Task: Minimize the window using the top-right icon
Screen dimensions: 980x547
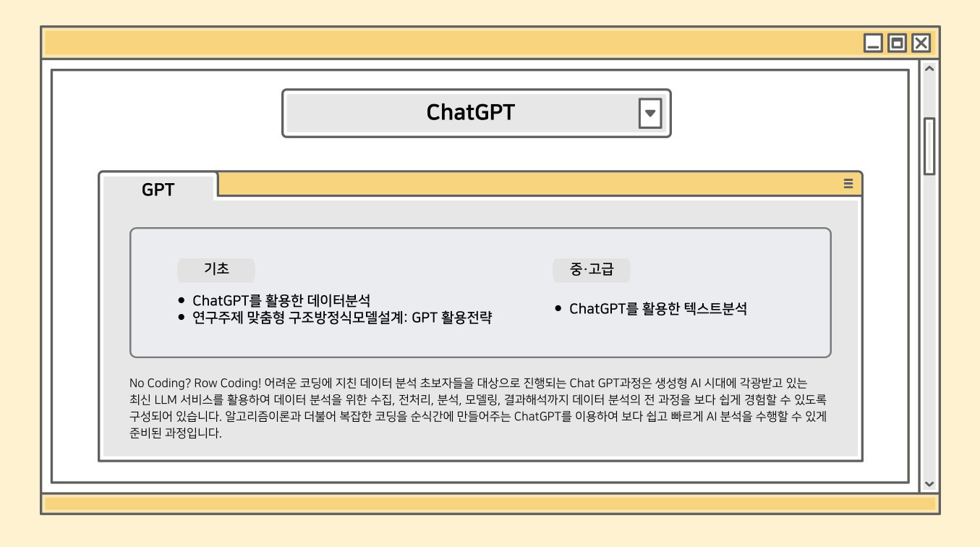Action: click(x=874, y=43)
